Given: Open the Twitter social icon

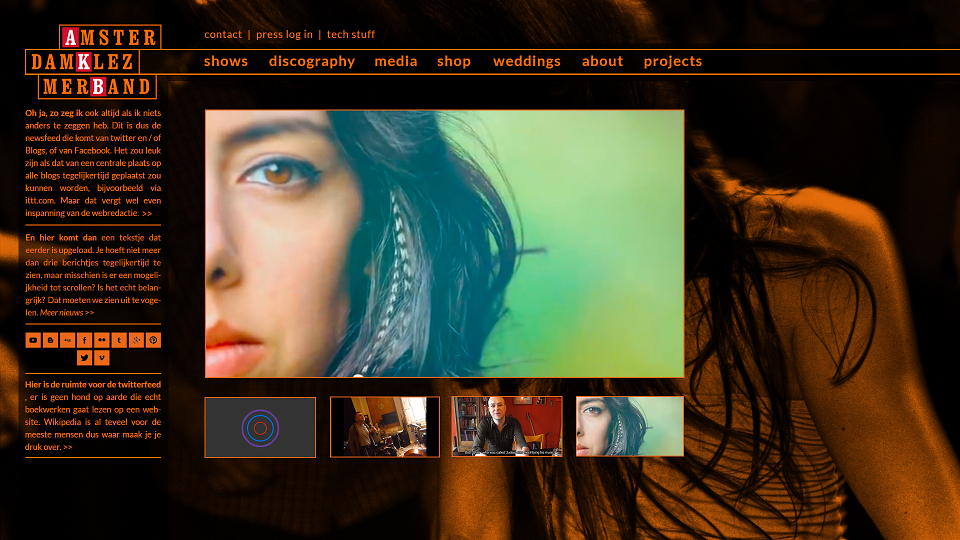Looking at the screenshot, I should [x=84, y=358].
